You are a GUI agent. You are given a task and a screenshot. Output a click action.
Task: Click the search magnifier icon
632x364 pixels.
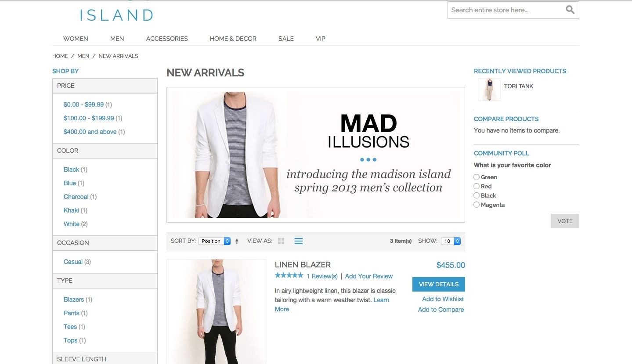pyautogui.click(x=570, y=10)
